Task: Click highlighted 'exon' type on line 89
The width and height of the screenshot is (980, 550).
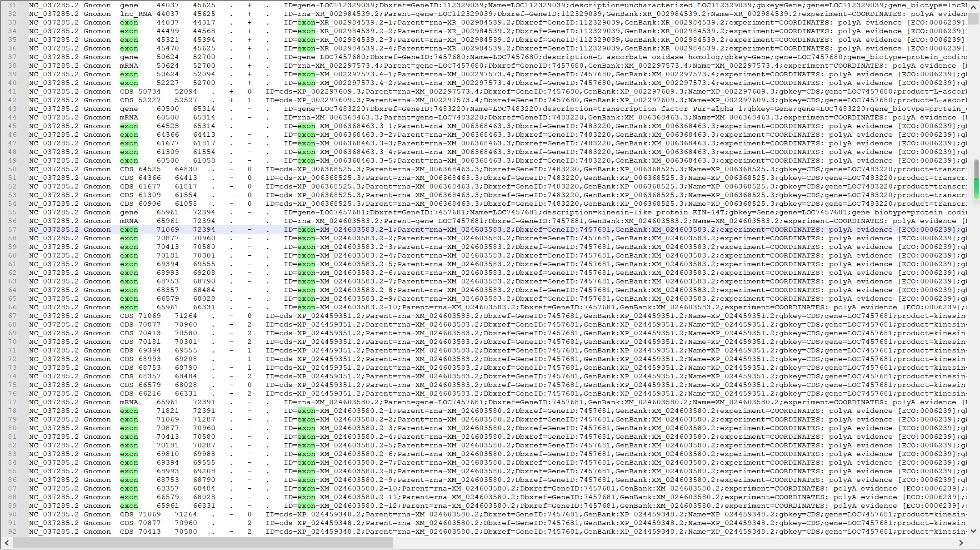Action: click(129, 505)
